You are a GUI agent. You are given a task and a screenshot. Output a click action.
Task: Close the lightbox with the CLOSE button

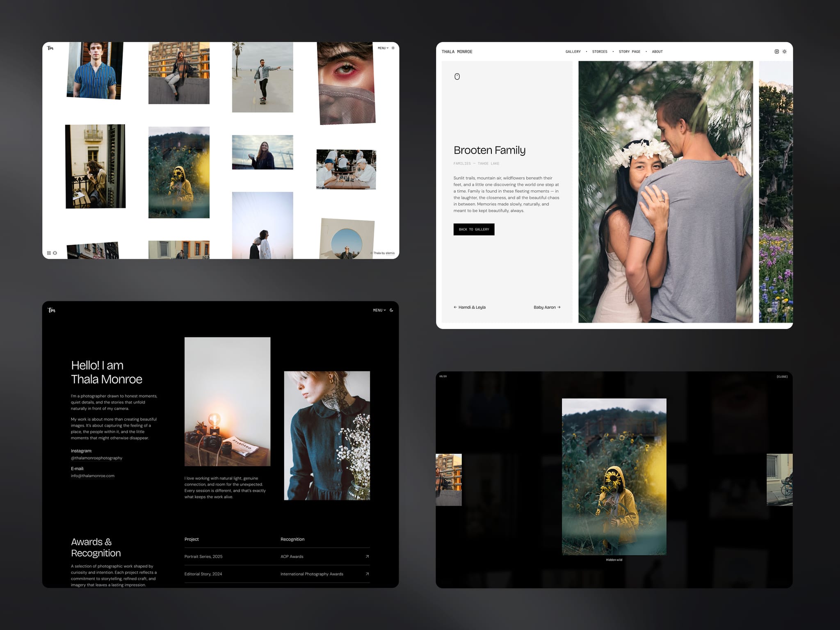coord(782,377)
